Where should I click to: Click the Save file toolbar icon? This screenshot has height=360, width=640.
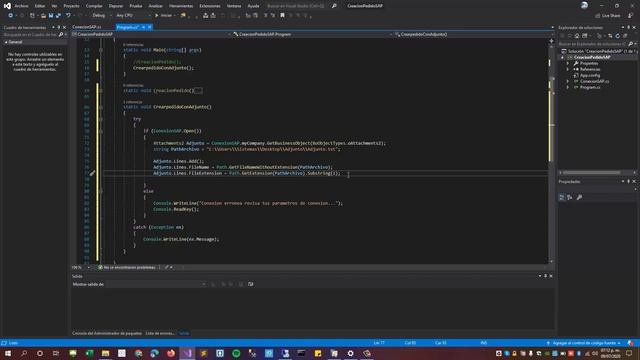click(51, 16)
